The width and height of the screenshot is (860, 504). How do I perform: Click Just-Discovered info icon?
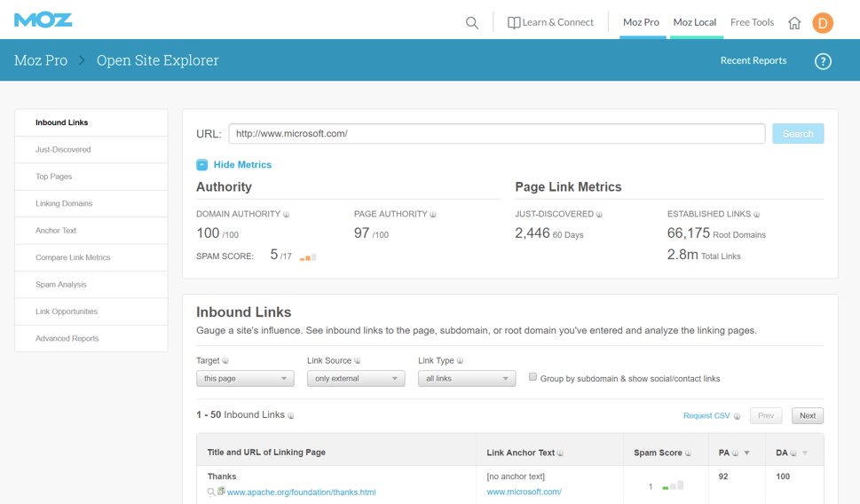click(599, 215)
